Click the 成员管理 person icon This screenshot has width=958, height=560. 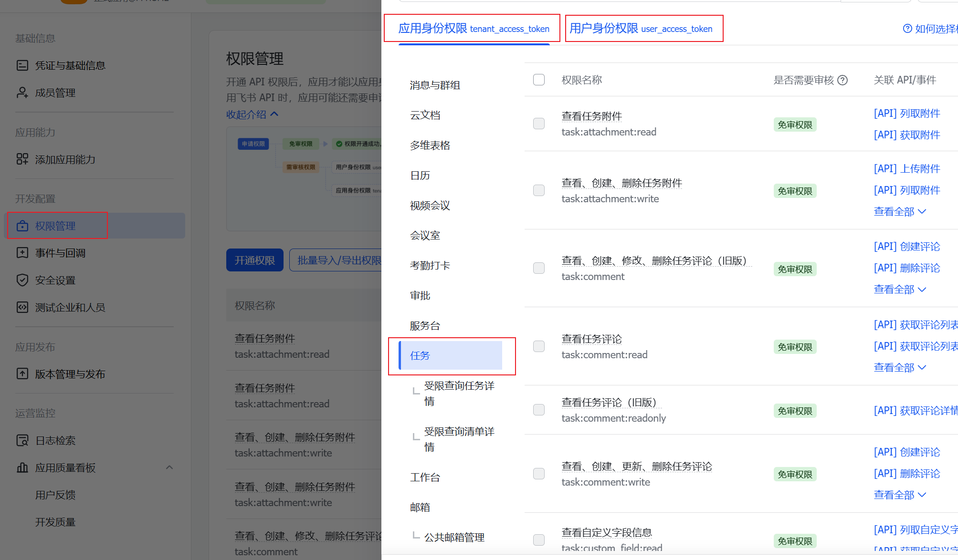22,93
